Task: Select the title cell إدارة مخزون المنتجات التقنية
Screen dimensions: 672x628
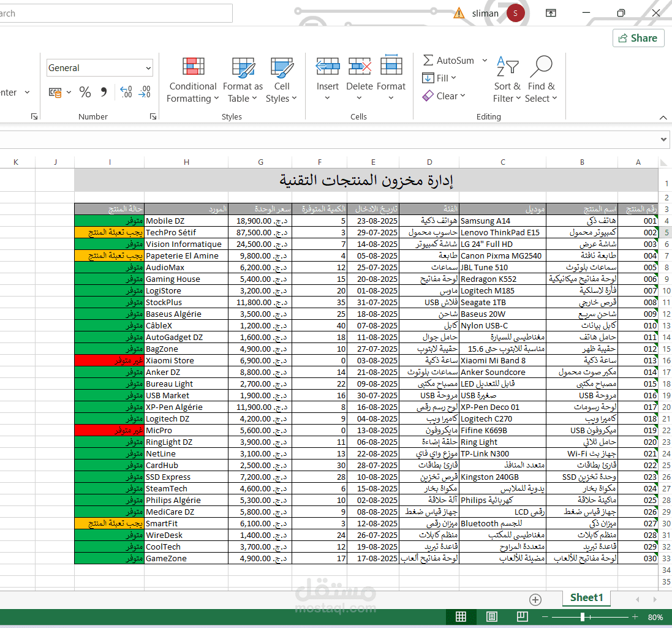Action: point(366,180)
